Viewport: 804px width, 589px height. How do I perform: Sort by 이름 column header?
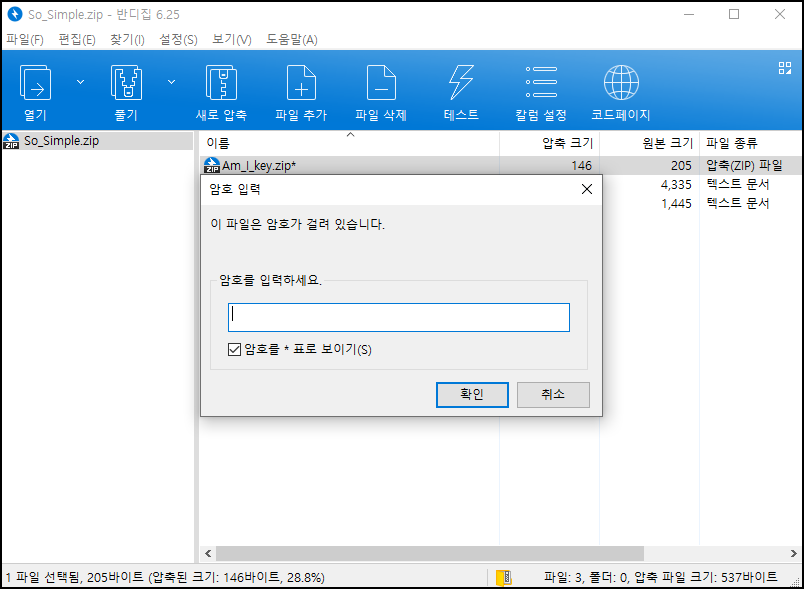[349, 143]
